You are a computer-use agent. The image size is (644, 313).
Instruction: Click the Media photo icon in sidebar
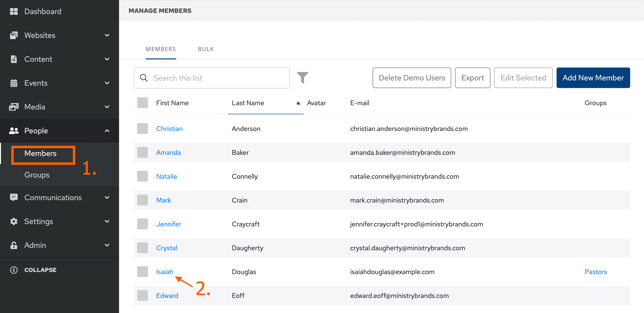tap(14, 107)
